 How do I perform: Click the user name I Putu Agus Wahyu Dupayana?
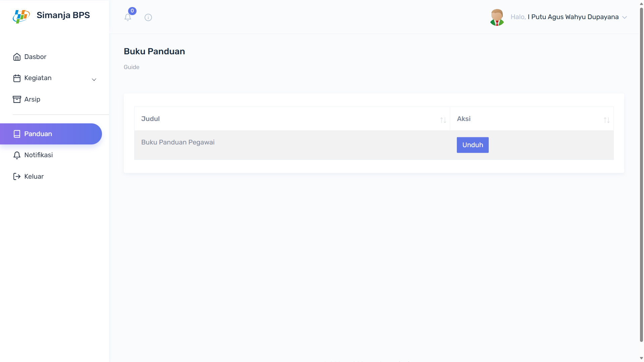pyautogui.click(x=573, y=17)
